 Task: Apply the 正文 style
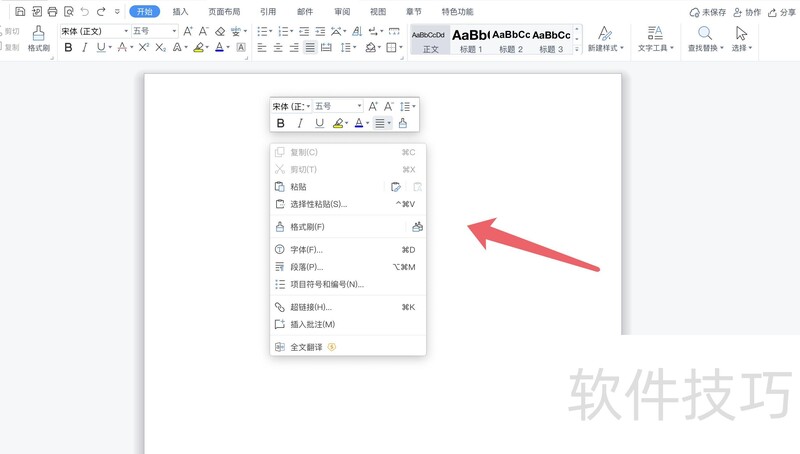coord(430,40)
